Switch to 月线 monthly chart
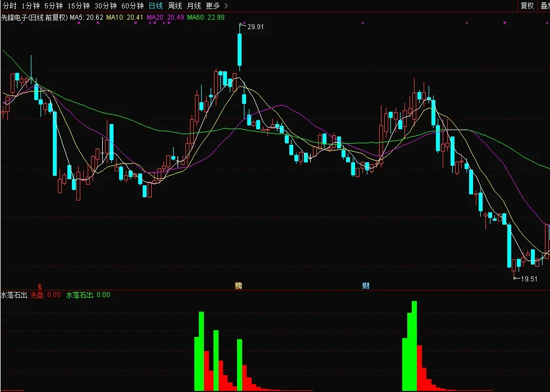Viewport: 550px width, 392px height. click(x=194, y=6)
